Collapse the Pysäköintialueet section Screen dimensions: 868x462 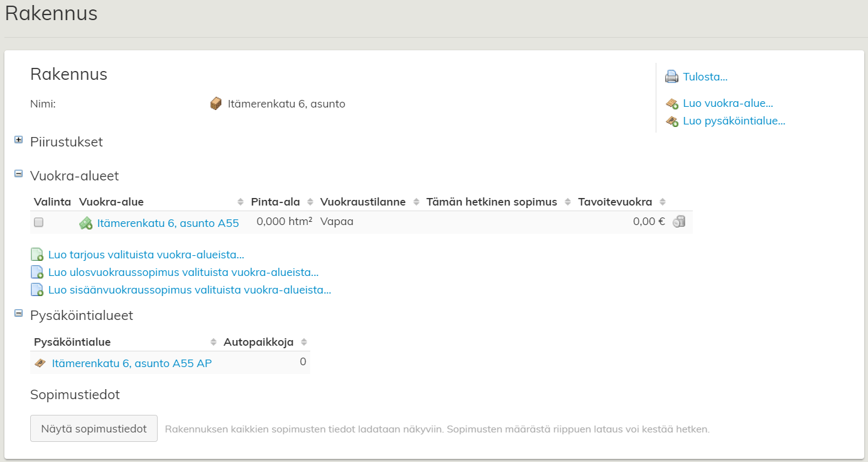[19, 314]
